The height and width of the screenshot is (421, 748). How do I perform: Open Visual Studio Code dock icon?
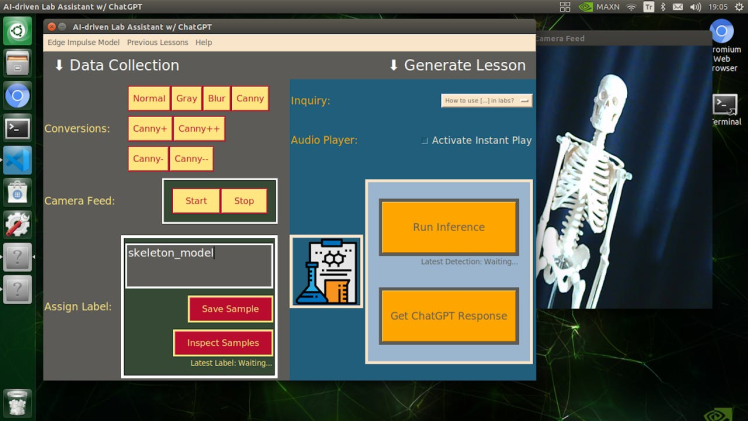pyautogui.click(x=18, y=160)
